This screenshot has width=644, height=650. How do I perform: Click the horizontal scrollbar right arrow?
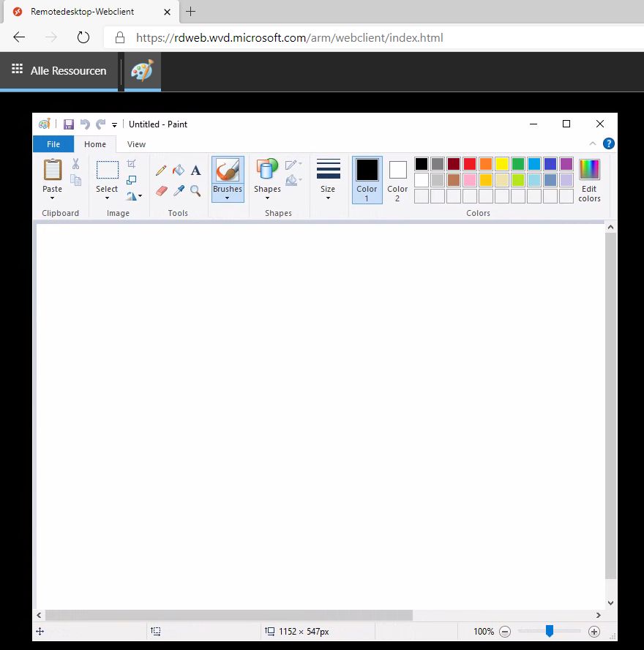tap(599, 615)
